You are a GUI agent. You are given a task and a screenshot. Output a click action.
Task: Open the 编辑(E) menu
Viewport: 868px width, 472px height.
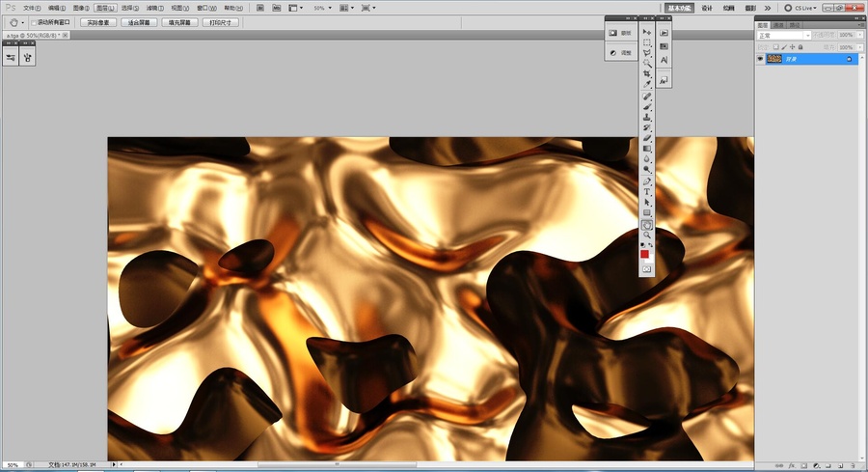tap(57, 9)
